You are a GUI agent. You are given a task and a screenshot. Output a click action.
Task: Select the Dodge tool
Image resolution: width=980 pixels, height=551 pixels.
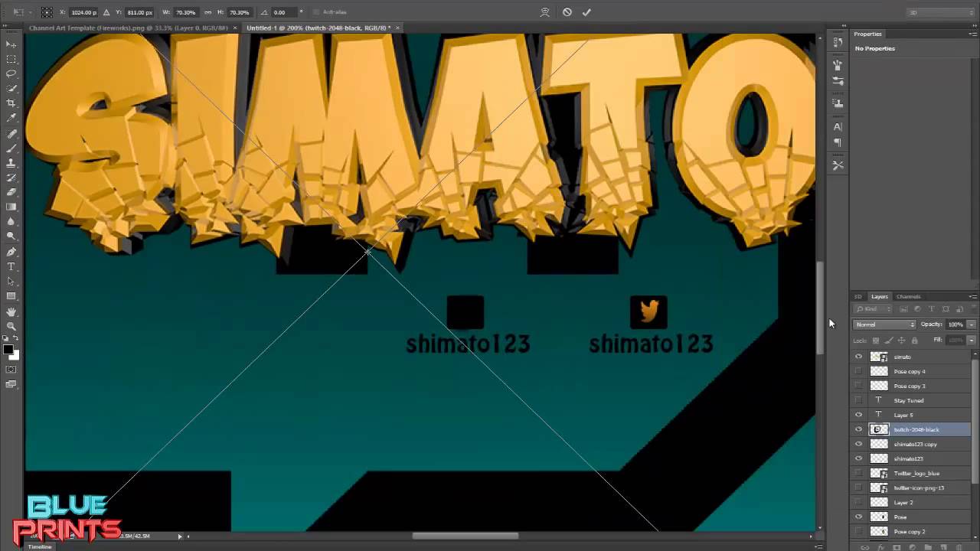coord(11,236)
